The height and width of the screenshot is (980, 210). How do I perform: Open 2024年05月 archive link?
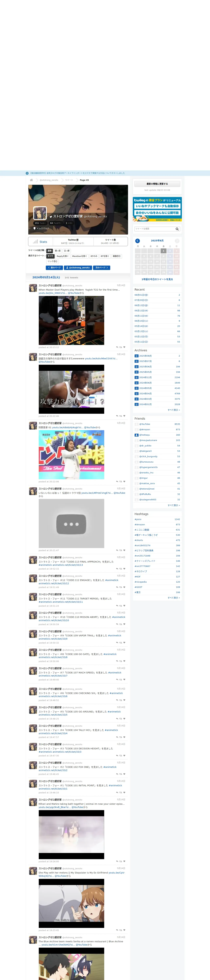[145, 388]
